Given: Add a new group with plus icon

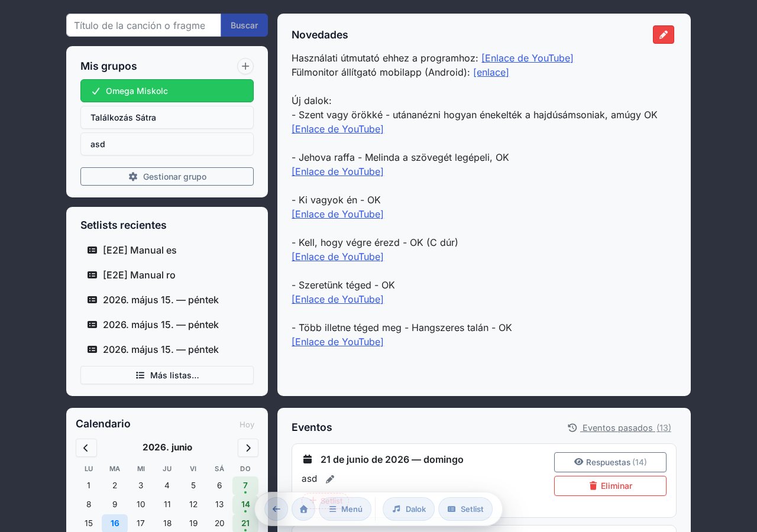Looking at the screenshot, I should click(x=245, y=66).
